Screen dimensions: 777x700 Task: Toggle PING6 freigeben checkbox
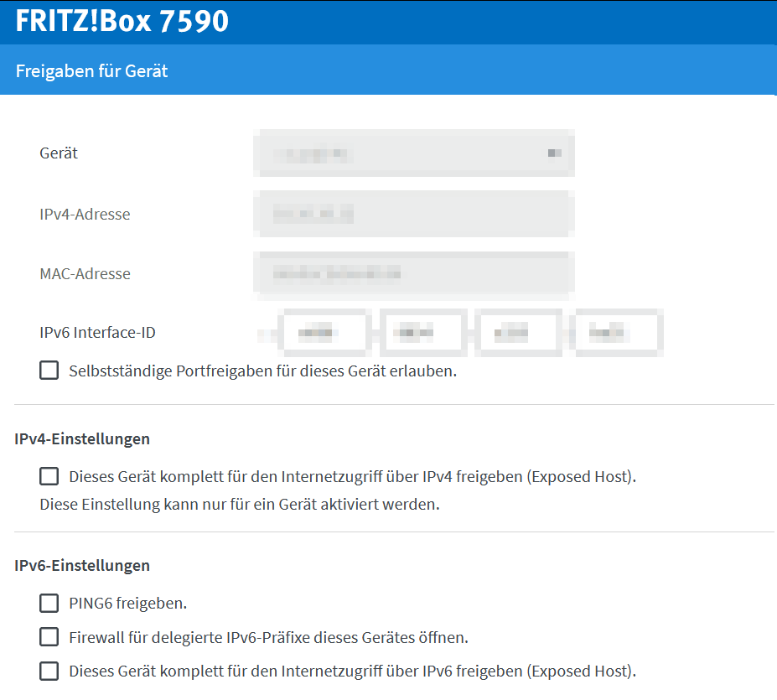[49, 604]
